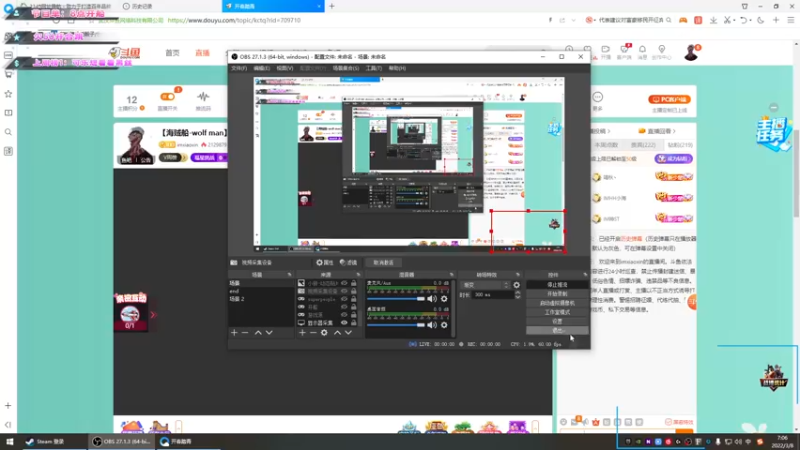The height and width of the screenshot is (450, 800).
Task: Switch to OBS 27.1.3 taskbar button
Action: [x=121, y=441]
